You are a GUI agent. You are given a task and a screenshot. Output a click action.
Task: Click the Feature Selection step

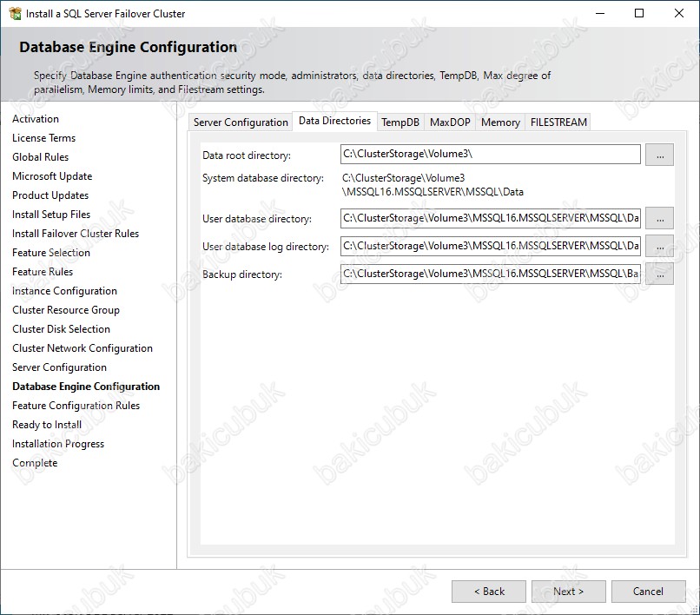click(x=51, y=253)
